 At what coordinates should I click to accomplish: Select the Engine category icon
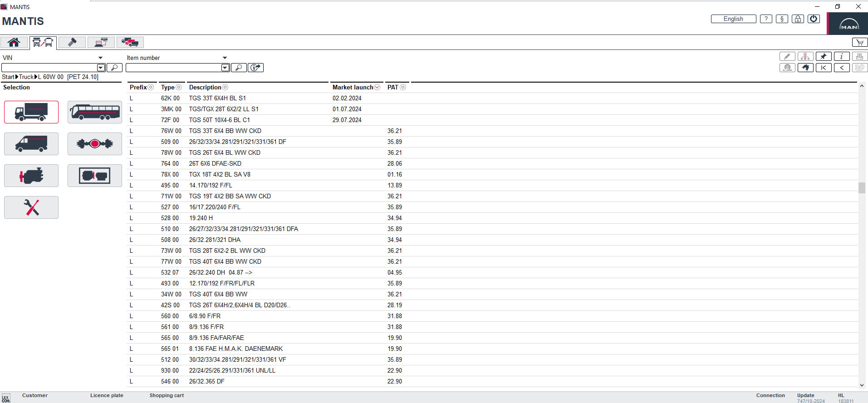[x=31, y=176]
